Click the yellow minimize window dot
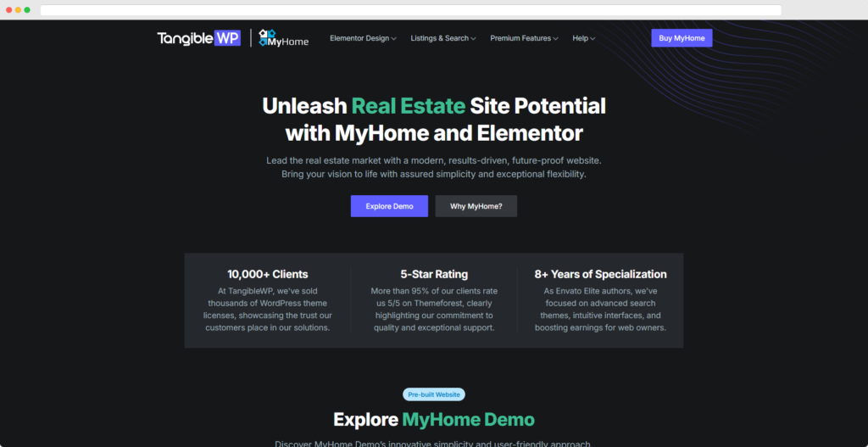The height and width of the screenshot is (447, 868). [19, 10]
